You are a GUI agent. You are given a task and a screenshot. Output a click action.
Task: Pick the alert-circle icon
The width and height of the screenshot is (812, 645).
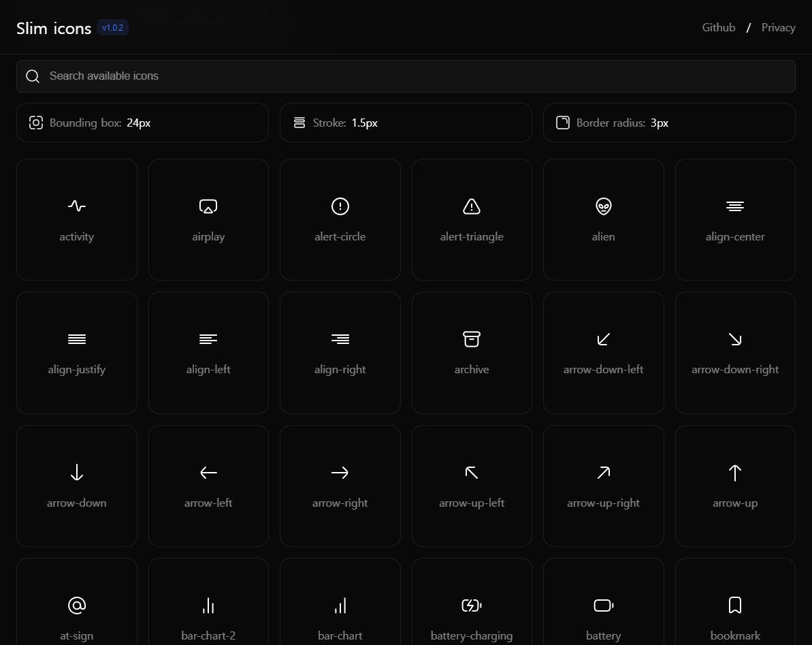pos(340,206)
